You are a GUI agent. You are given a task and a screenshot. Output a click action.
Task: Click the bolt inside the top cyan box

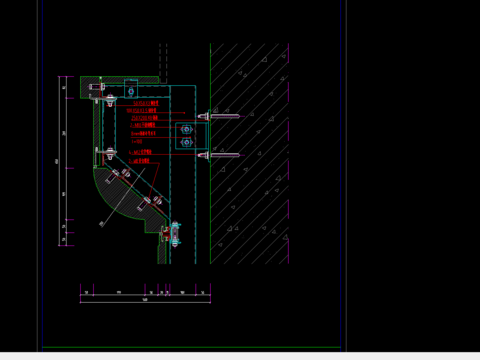(131, 91)
